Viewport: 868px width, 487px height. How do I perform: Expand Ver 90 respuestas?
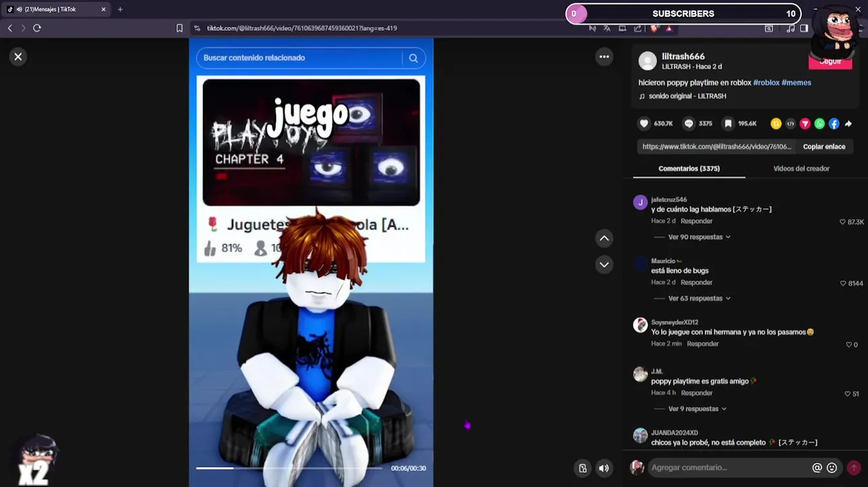699,237
